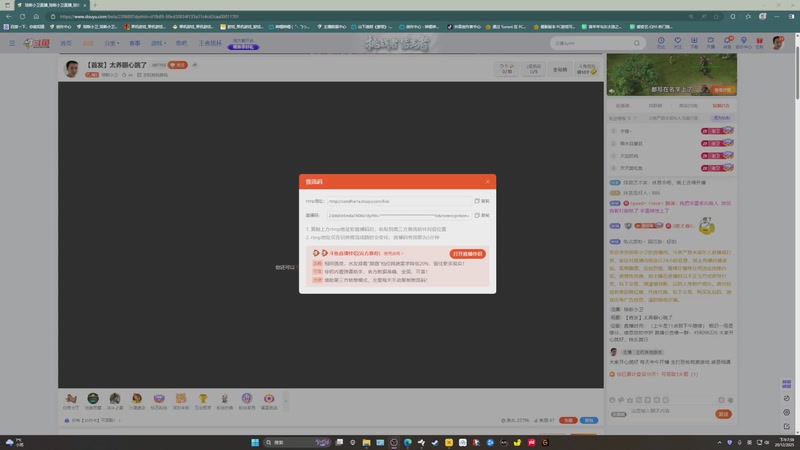
Task: Open the 鱼吧 nav item
Action: pos(182,43)
